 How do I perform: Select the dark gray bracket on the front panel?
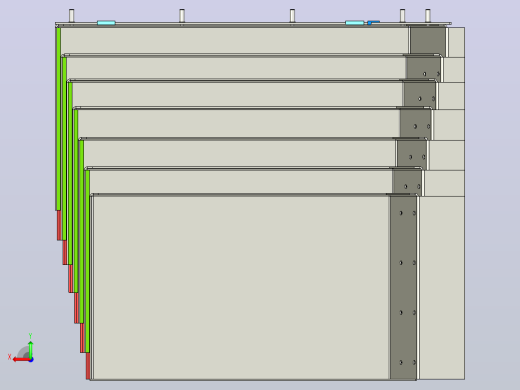pos(403,287)
